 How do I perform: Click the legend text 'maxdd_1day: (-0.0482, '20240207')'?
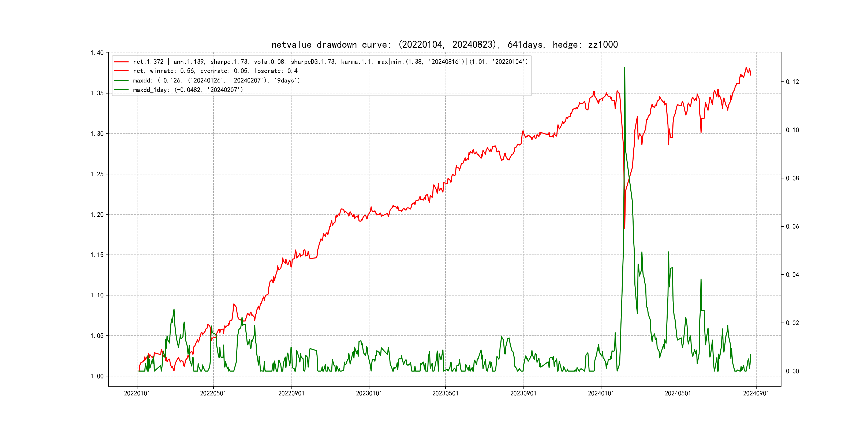point(188,90)
